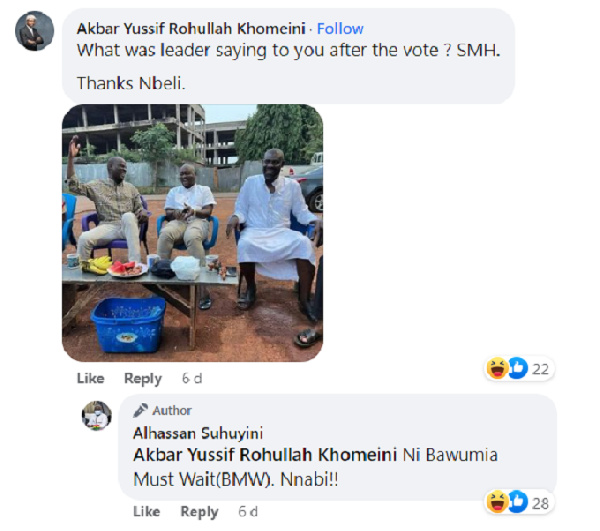Follow Akbar Yussif Rohullah Khomeini
This screenshot has height=531, width=600.
(x=340, y=29)
